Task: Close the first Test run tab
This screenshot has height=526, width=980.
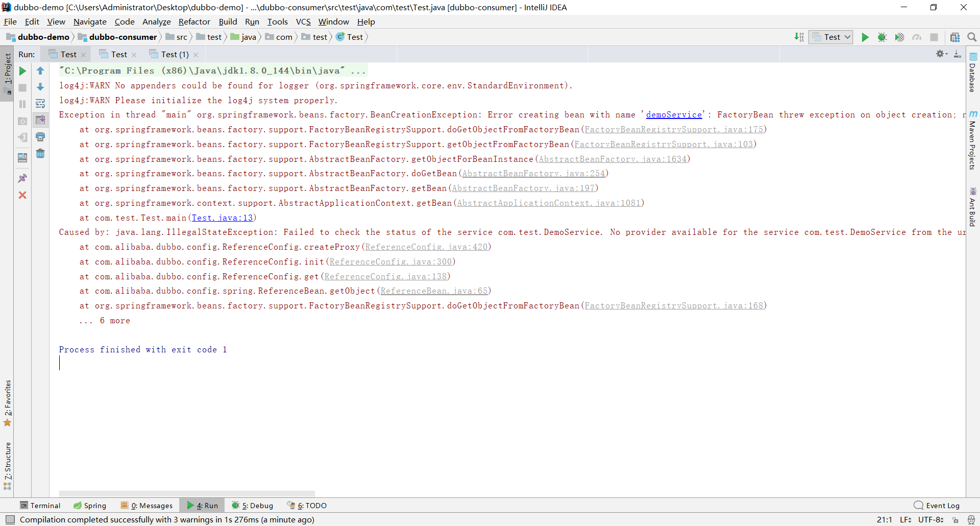Action: [x=83, y=55]
